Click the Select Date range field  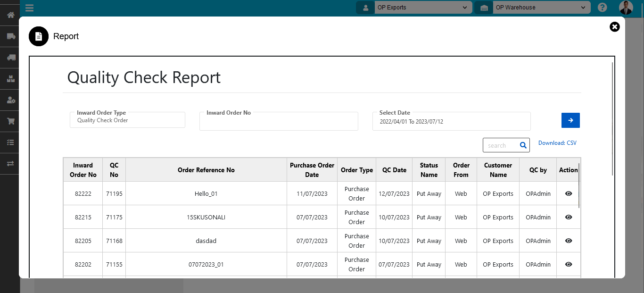coord(451,121)
